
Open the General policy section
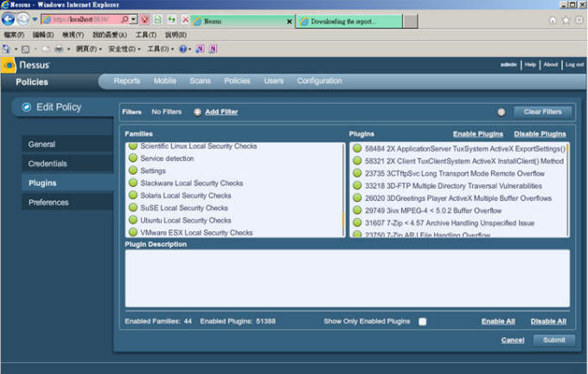[x=67, y=145]
